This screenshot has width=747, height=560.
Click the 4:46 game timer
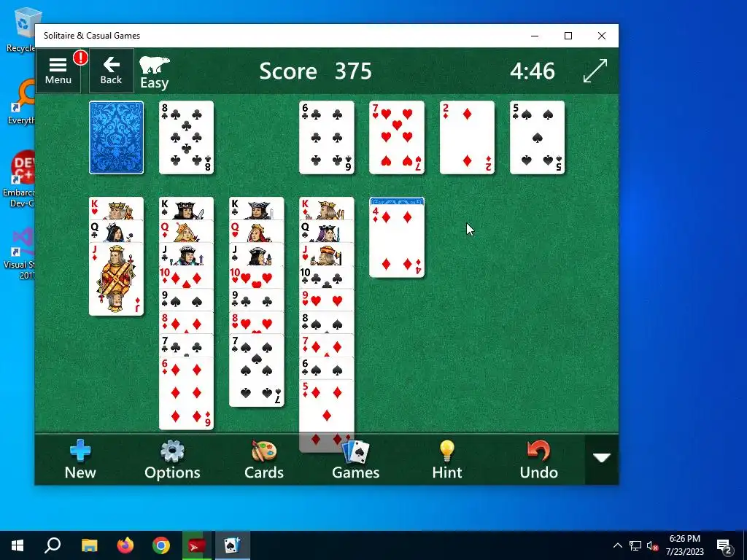(x=532, y=71)
